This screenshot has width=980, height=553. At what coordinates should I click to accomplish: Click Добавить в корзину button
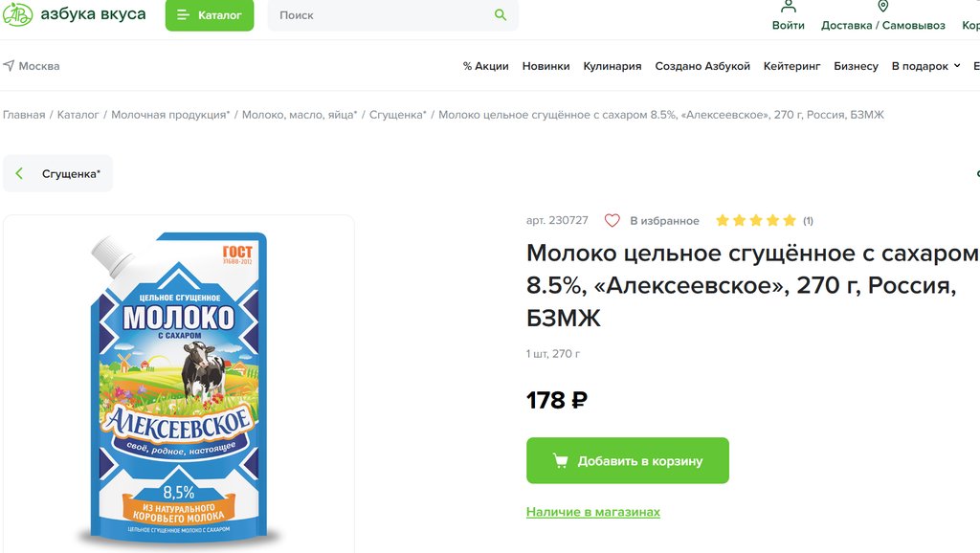click(628, 461)
